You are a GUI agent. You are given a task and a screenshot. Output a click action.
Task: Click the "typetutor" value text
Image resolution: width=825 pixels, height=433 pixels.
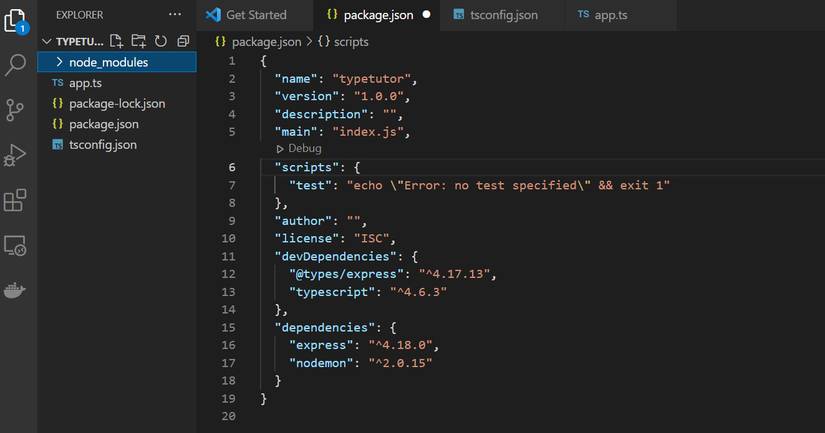pos(371,79)
